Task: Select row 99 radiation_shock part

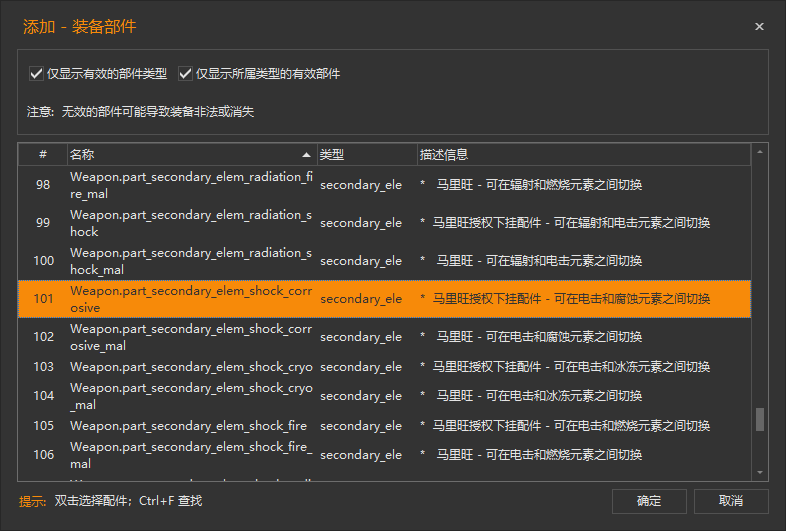Action: click(x=190, y=223)
